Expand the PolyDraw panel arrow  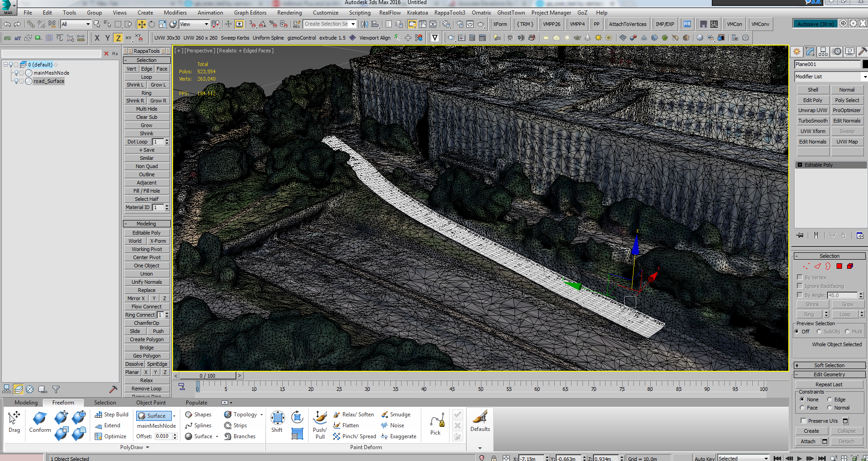(148, 447)
